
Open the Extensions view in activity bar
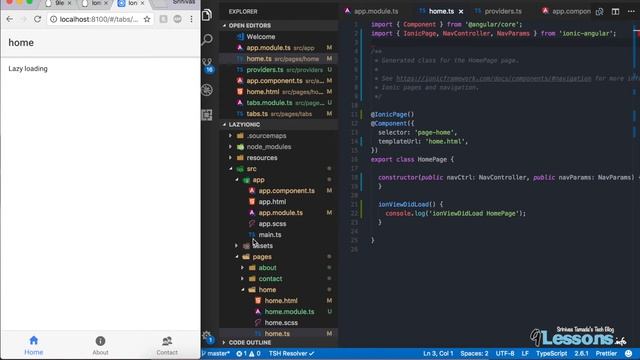pos(207,115)
